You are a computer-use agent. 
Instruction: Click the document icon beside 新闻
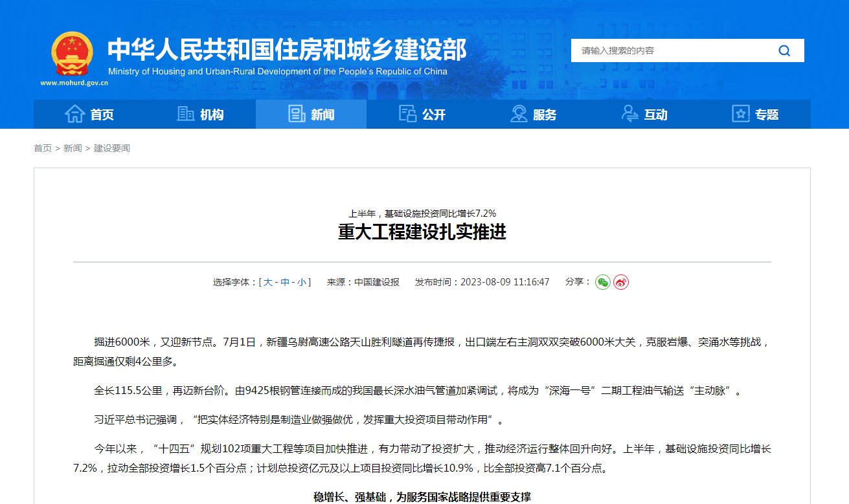(x=297, y=113)
